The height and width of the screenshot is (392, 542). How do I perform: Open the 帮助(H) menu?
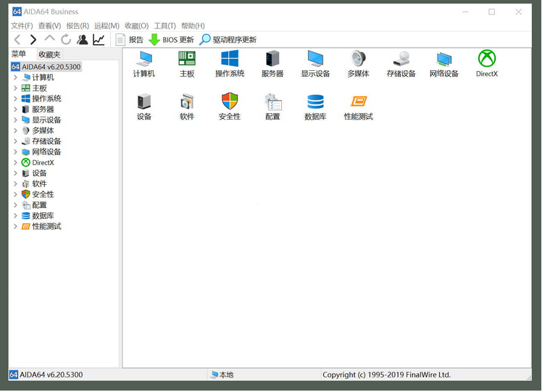pos(193,26)
